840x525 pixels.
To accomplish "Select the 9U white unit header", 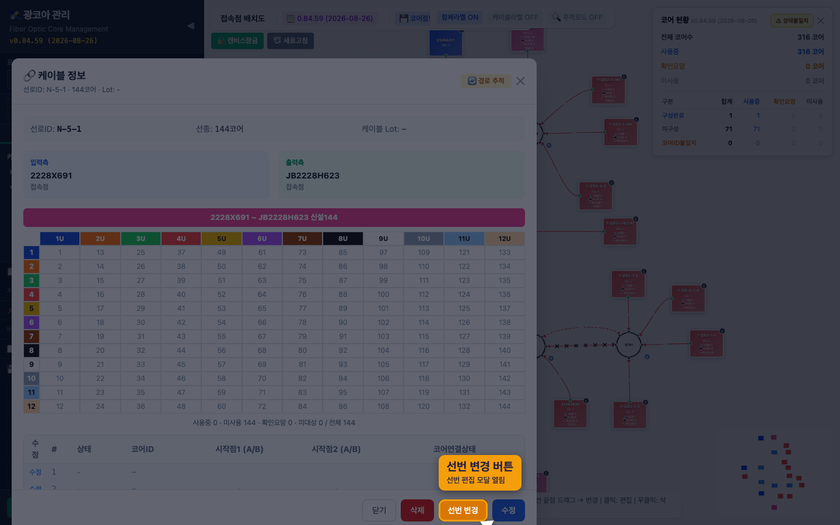I will pos(383,238).
